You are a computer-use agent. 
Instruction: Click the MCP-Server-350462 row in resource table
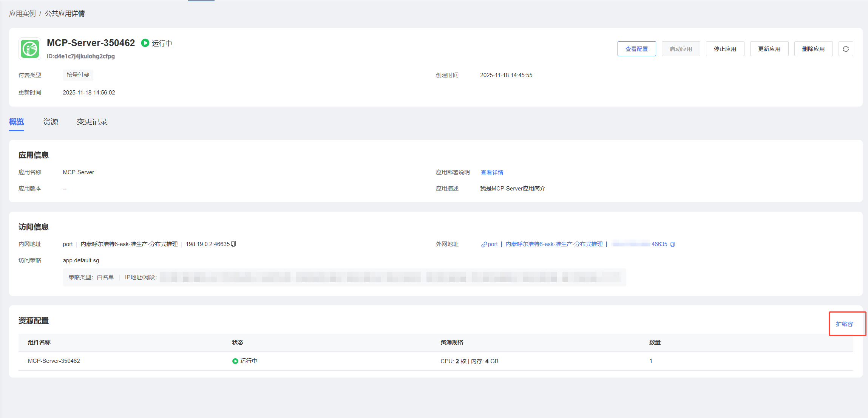(54, 361)
